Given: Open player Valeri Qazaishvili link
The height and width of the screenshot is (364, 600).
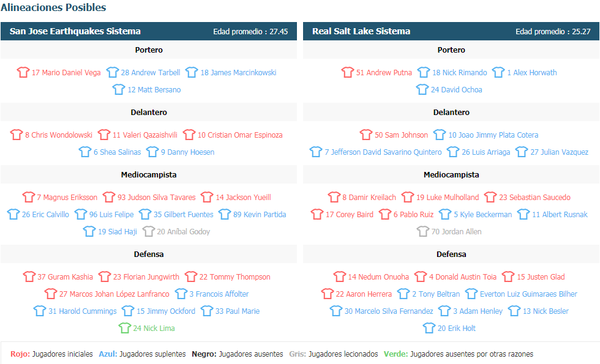Looking at the screenshot, I should point(145,135).
